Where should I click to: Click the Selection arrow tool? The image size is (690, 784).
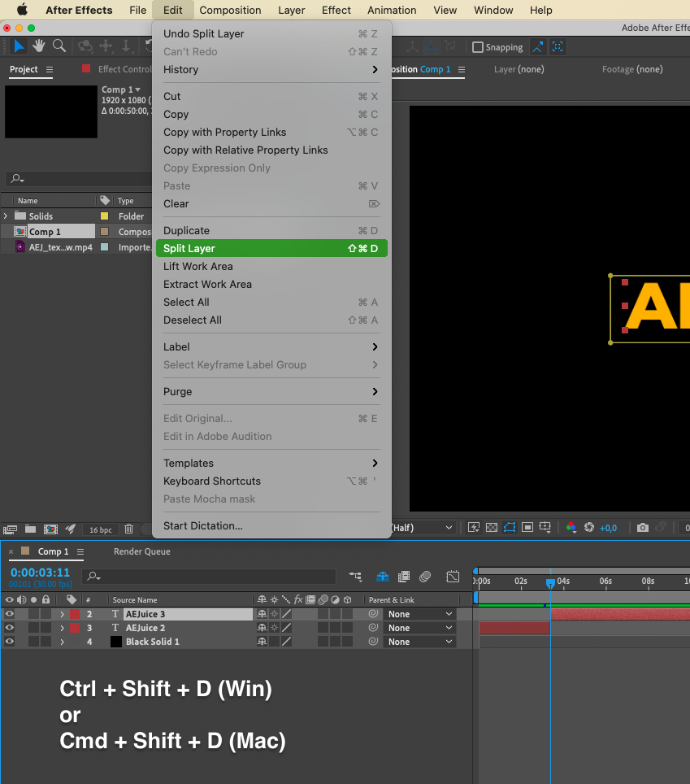(x=20, y=46)
